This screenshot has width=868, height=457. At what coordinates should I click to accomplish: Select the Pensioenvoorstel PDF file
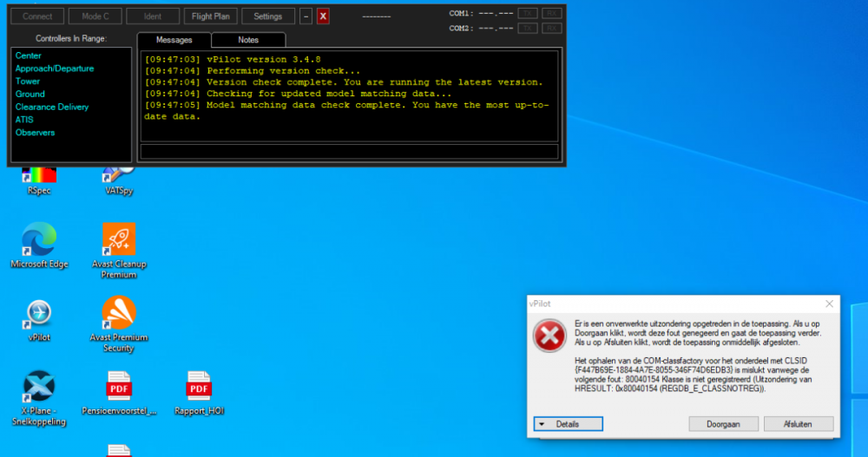pyautogui.click(x=118, y=393)
